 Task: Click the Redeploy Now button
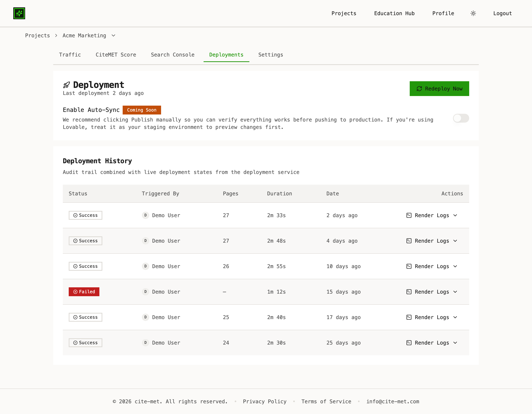[x=439, y=89]
